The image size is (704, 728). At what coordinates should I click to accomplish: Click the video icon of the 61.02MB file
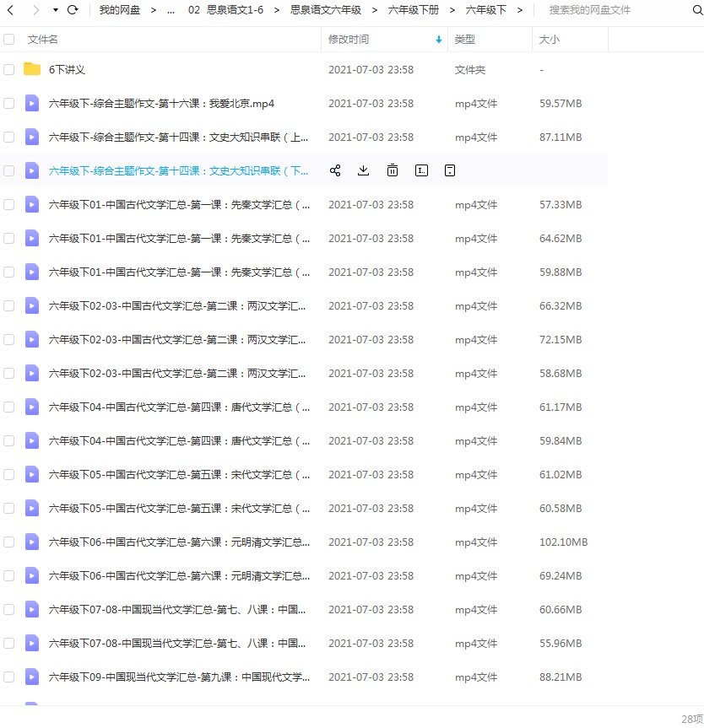pyautogui.click(x=32, y=474)
